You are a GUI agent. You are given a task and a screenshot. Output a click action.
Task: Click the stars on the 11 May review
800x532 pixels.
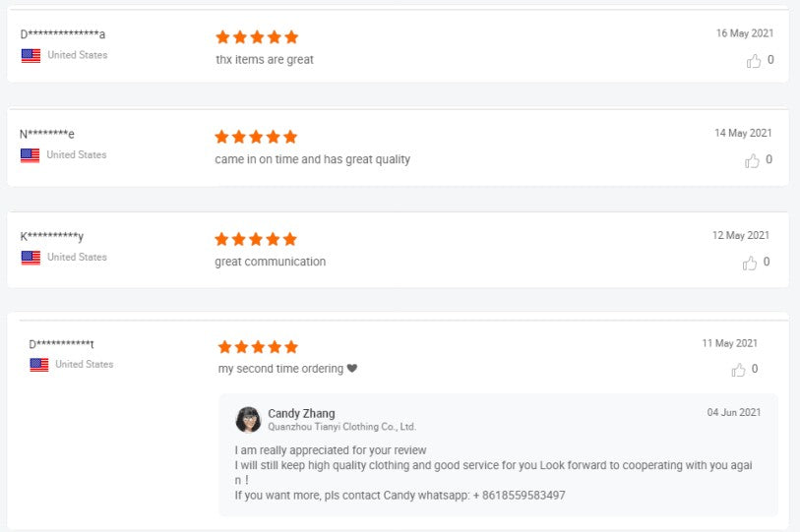pyautogui.click(x=258, y=346)
